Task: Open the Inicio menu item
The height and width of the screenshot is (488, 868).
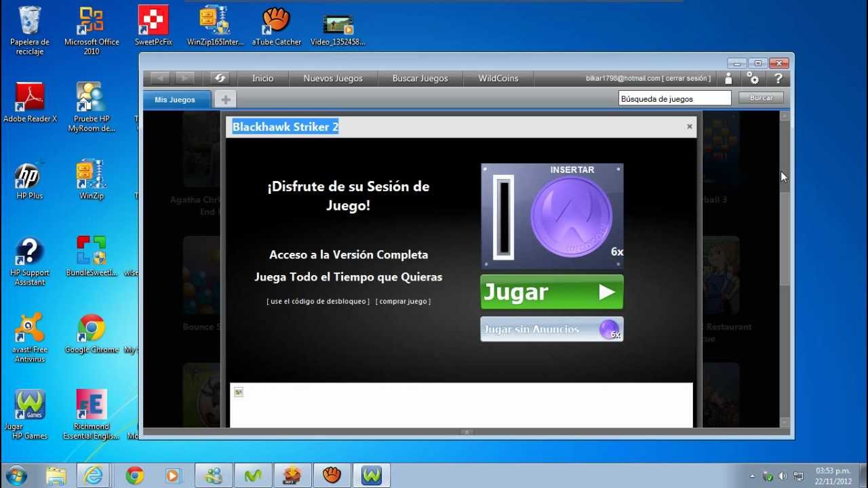Action: (x=262, y=79)
